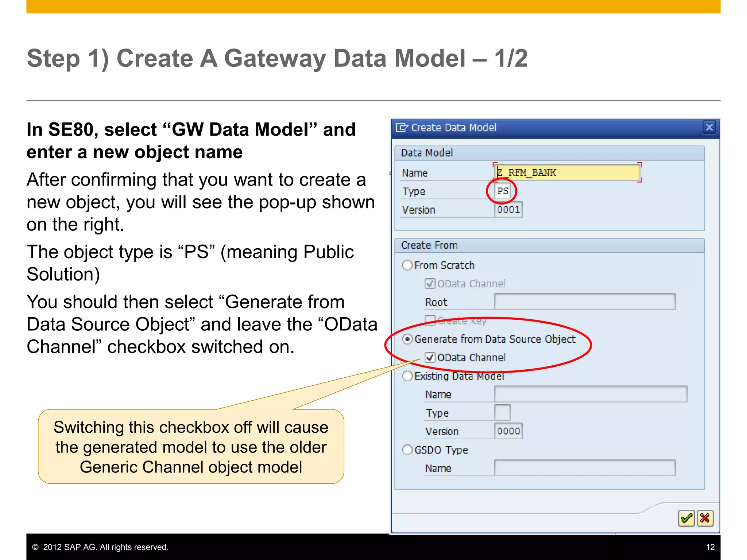Click the Version field showing 0001
Screen dimensions: 747x560
(x=508, y=210)
